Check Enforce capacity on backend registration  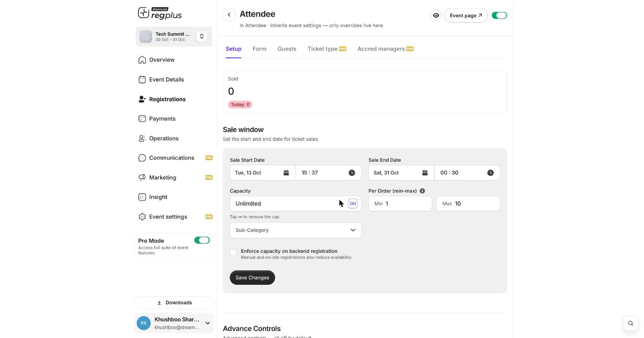[233, 253]
